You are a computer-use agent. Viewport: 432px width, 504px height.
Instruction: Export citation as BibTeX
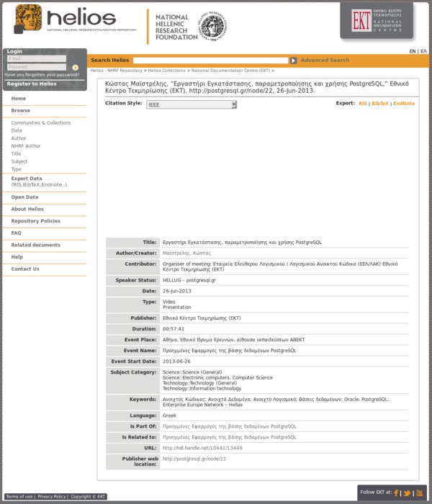tap(380, 104)
